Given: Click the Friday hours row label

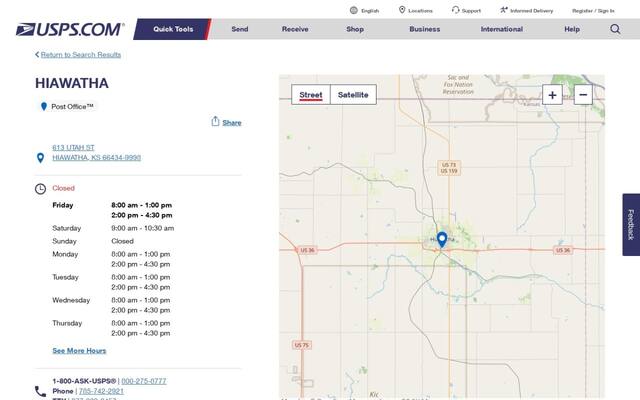Looking at the screenshot, I should (x=62, y=205).
